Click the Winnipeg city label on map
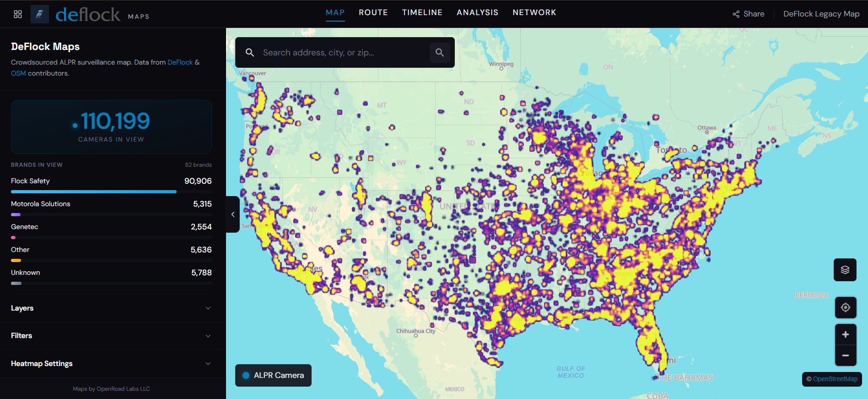The width and height of the screenshot is (868, 399). (501, 64)
